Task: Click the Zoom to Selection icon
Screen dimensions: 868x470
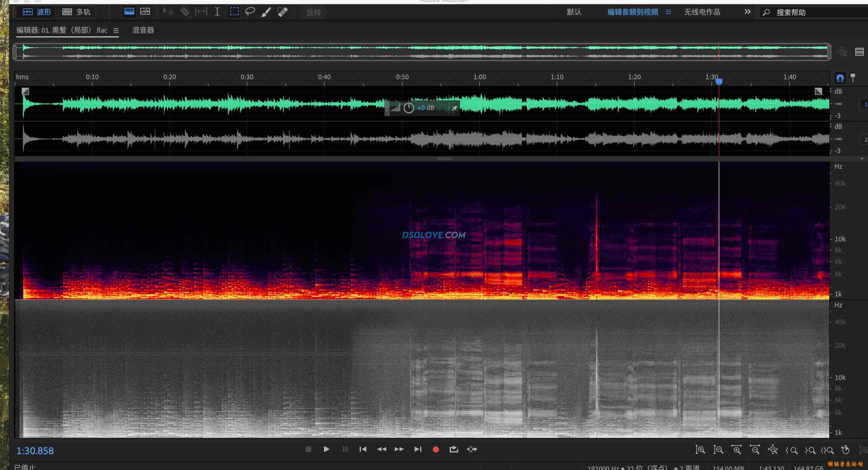Action: pos(827,450)
